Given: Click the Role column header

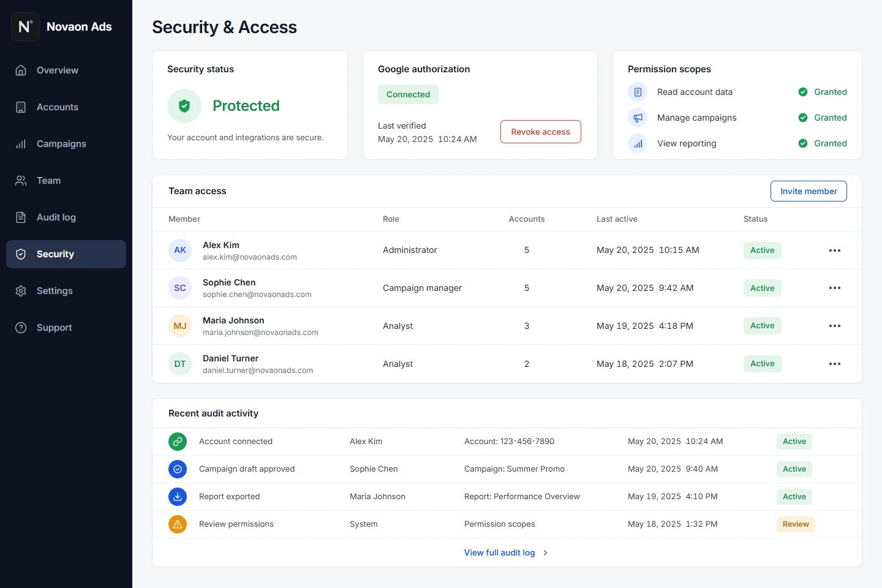Looking at the screenshot, I should 391,219.
